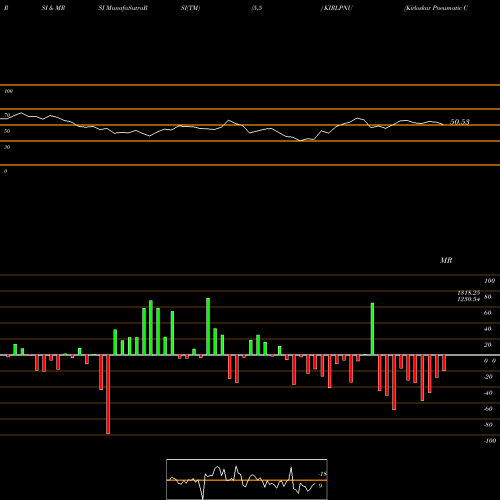The width and height of the screenshot is (500, 500).
Task: Click the RSI axis label 70
Action: [x=7, y=115]
